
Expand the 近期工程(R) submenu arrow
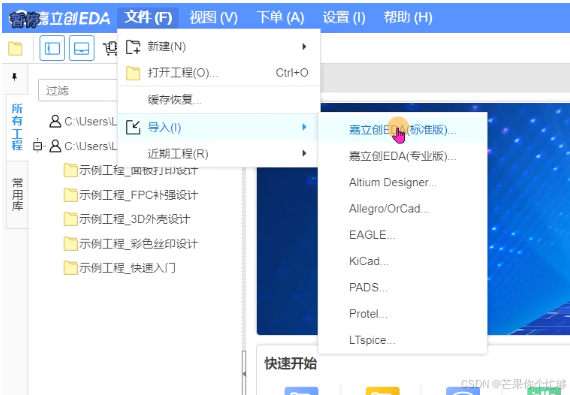point(304,153)
